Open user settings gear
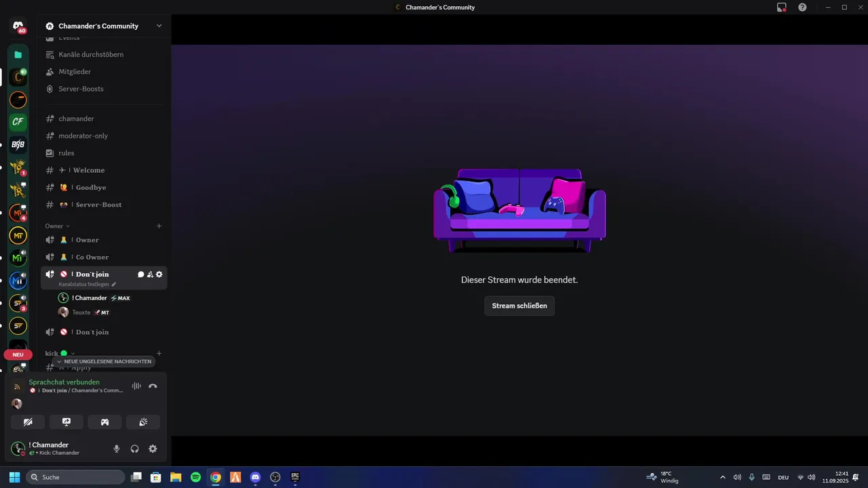 (x=153, y=449)
